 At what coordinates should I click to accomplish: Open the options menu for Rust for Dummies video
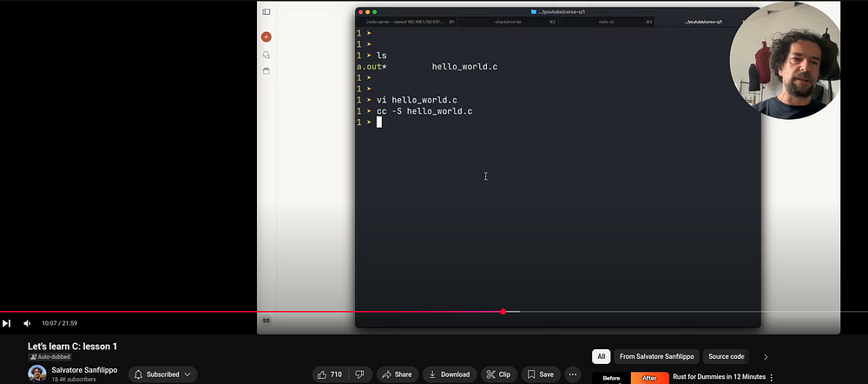[x=771, y=378]
